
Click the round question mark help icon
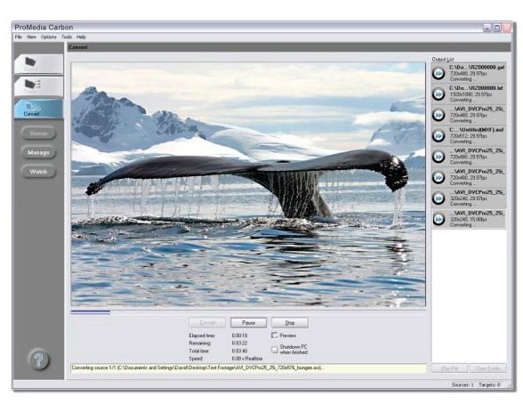(39, 359)
